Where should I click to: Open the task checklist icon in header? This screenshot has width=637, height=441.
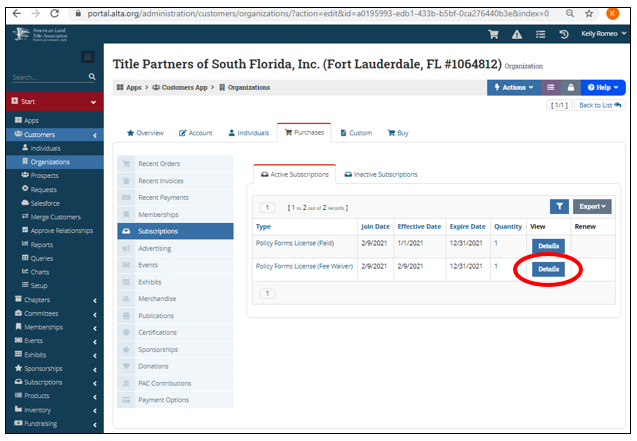point(540,35)
